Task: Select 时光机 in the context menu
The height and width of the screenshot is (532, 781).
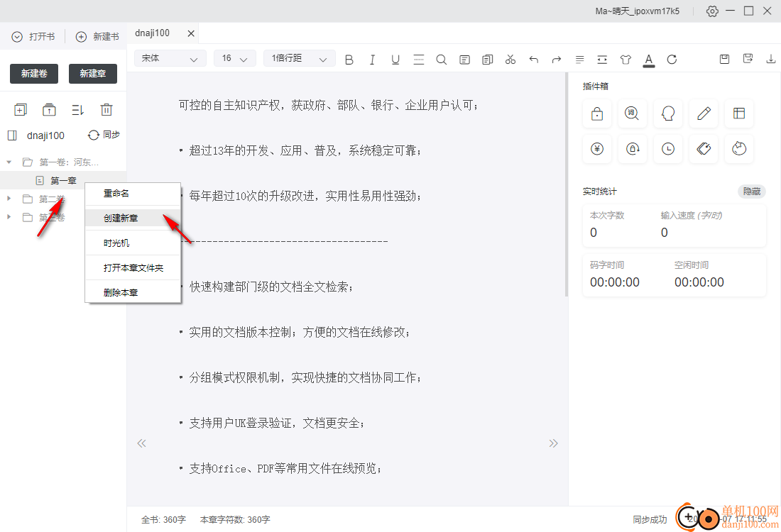Action: click(x=133, y=243)
